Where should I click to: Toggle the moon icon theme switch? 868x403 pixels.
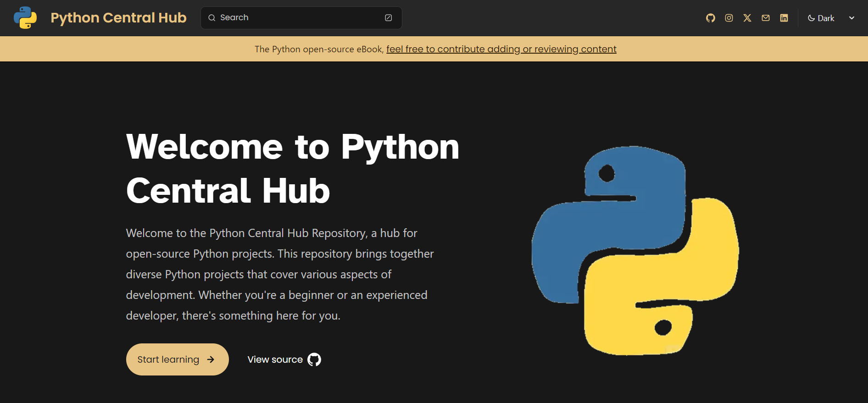[811, 18]
